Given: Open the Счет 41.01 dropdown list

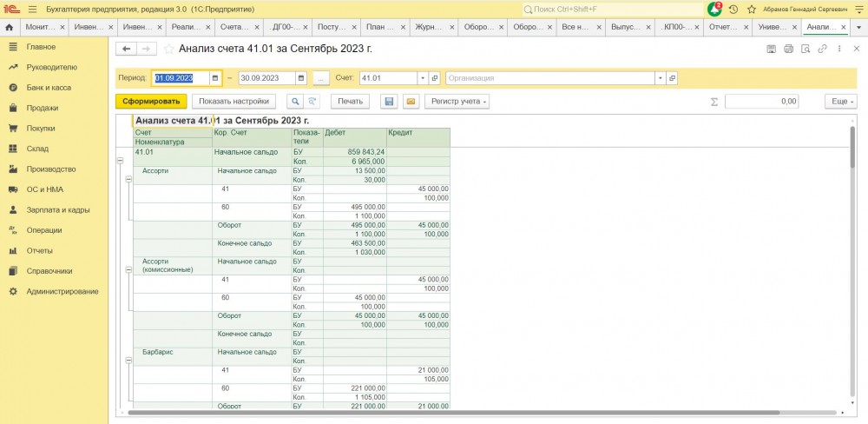Looking at the screenshot, I should coord(421,78).
